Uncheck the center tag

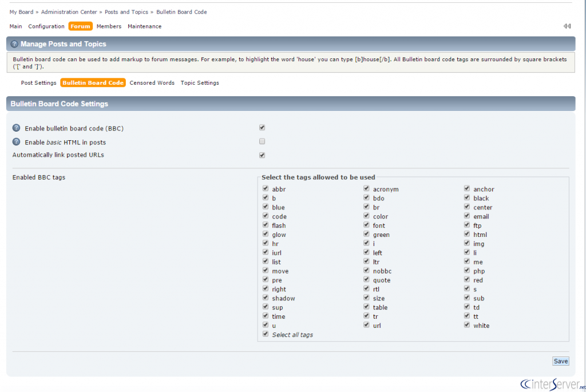tap(467, 207)
